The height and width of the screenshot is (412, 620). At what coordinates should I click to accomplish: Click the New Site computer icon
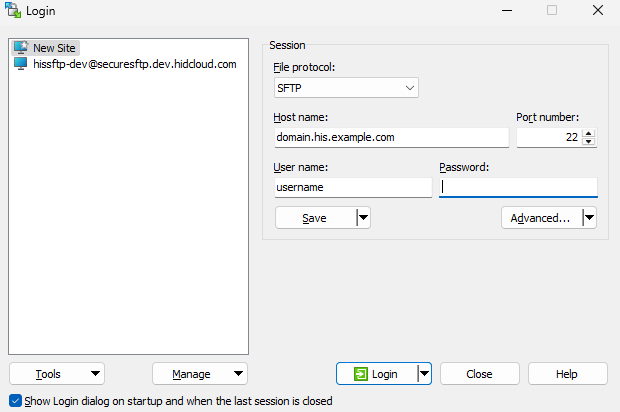[x=20, y=48]
